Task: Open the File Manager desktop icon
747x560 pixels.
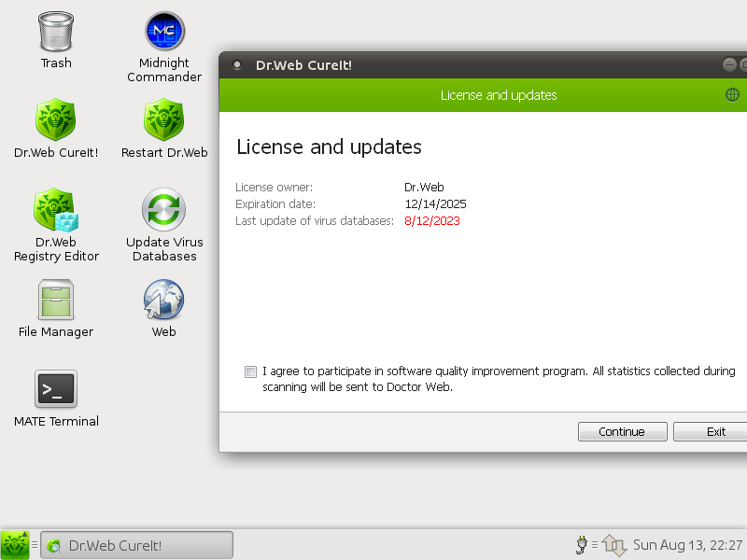Action: (56, 300)
